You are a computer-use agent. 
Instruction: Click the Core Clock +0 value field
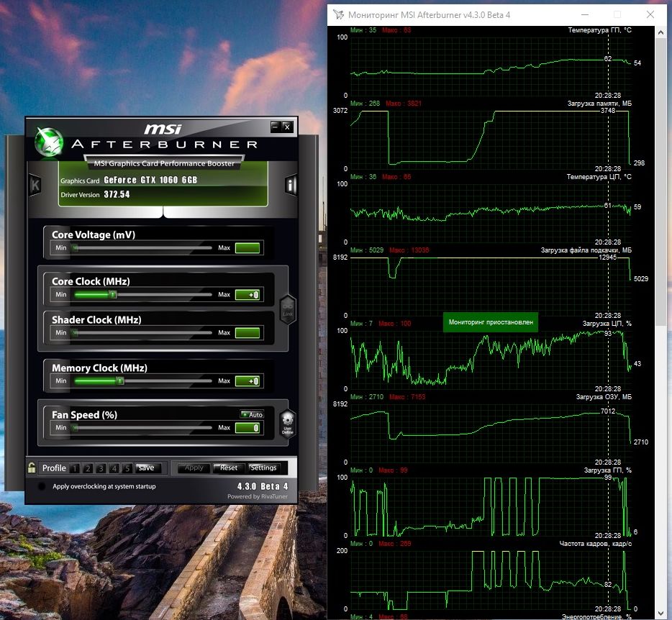coord(248,295)
